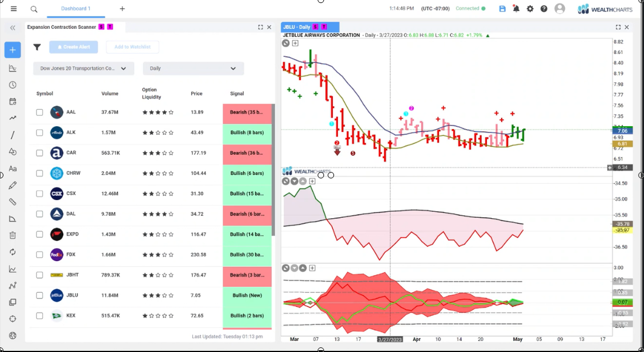Select the trend line zigzag tool
Screen dimensions: 644x352
(x=13, y=118)
